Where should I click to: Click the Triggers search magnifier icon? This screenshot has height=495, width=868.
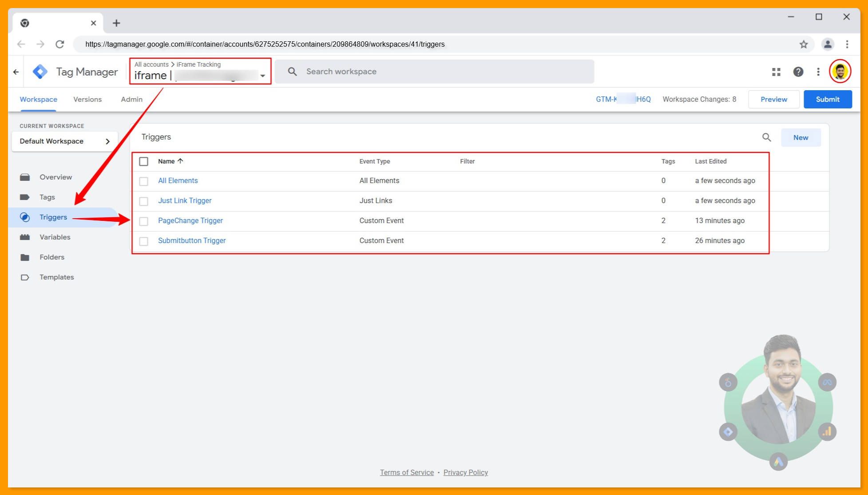766,137
